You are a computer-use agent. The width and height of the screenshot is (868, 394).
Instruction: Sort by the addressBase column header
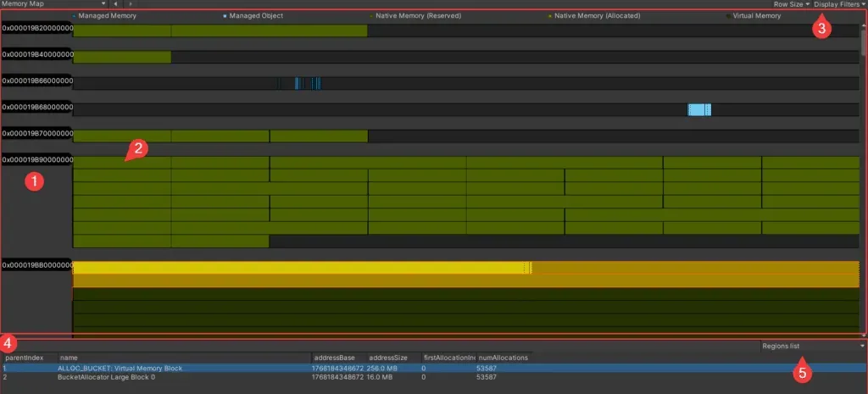tap(338, 358)
